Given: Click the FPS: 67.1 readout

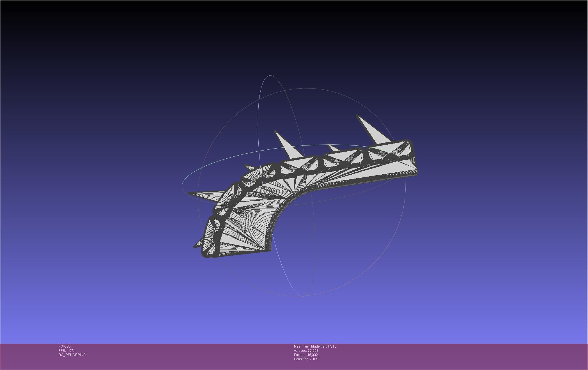Looking at the screenshot, I should [x=67, y=351].
